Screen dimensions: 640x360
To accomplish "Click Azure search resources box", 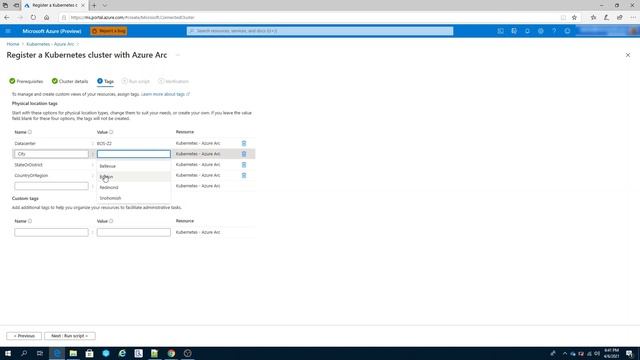I will (x=320, y=31).
